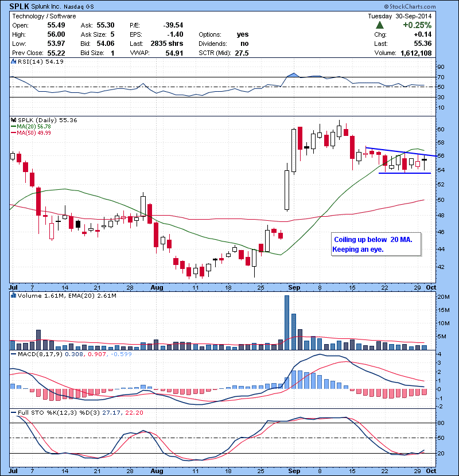Click the Aug label on price chart axis

157,287
